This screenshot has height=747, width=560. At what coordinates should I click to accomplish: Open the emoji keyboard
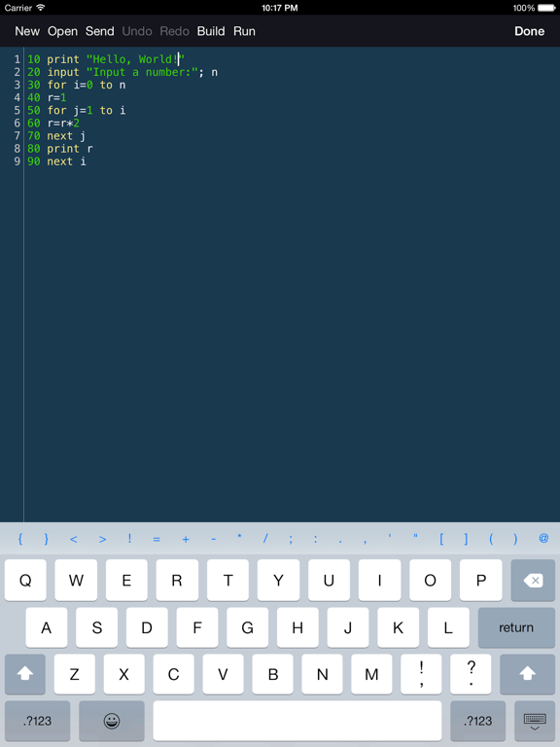coord(112,721)
